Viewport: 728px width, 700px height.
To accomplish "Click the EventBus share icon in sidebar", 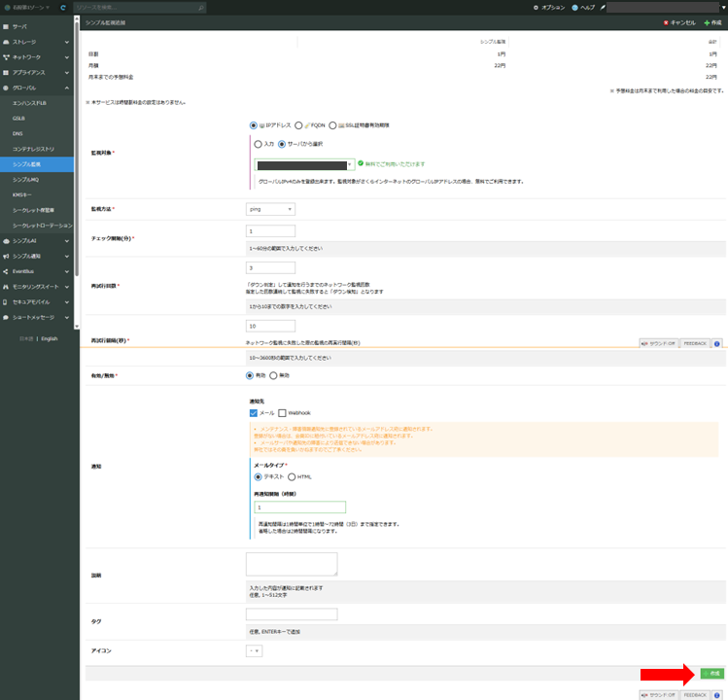I will coord(6,271).
